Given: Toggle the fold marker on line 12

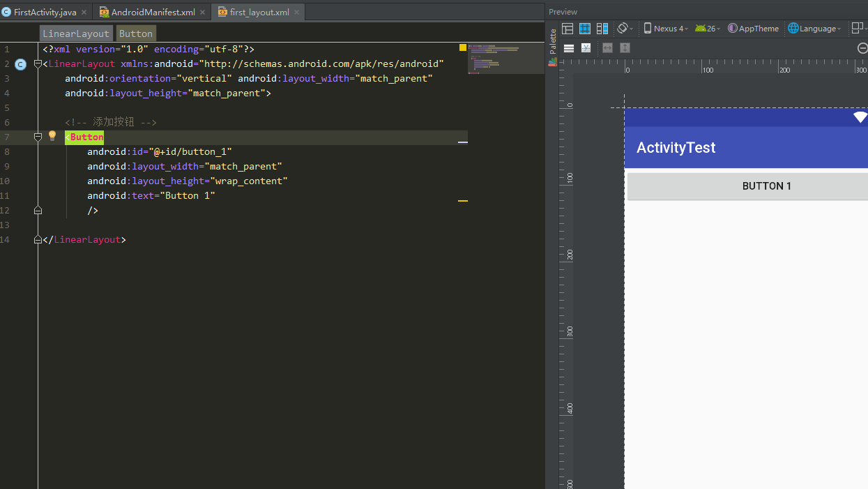Looking at the screenshot, I should 38,210.
